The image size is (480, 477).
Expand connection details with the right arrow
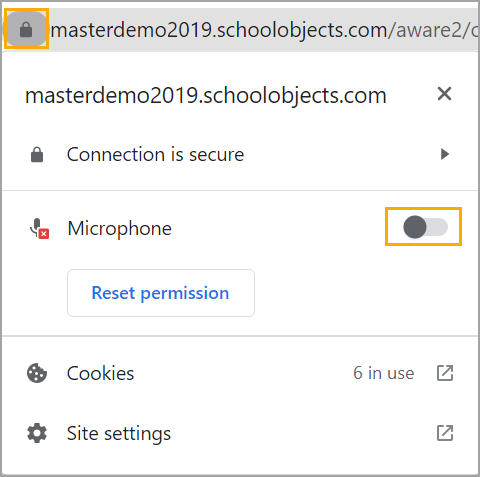pyautogui.click(x=445, y=154)
